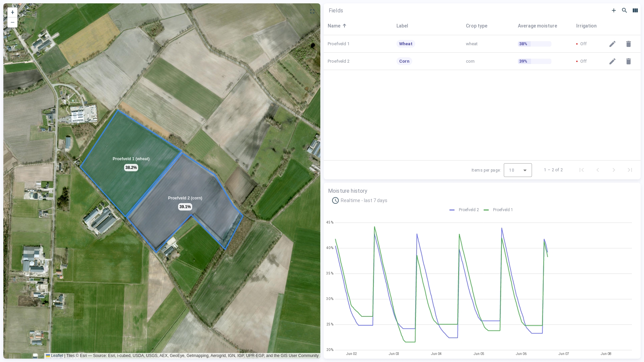
Task: Click the Jun 05 axis label
Action: point(479,354)
